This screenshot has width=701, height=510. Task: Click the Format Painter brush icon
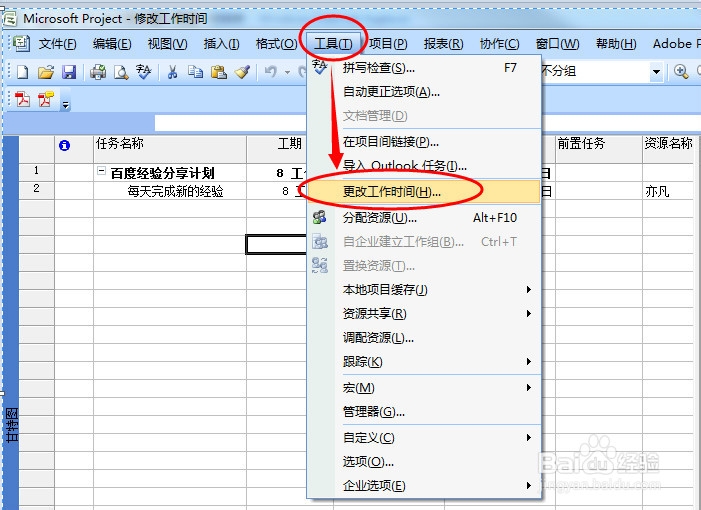(x=242, y=72)
